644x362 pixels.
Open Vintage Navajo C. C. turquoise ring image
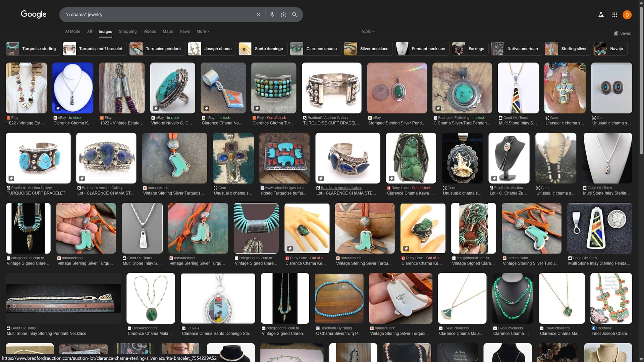click(172, 88)
